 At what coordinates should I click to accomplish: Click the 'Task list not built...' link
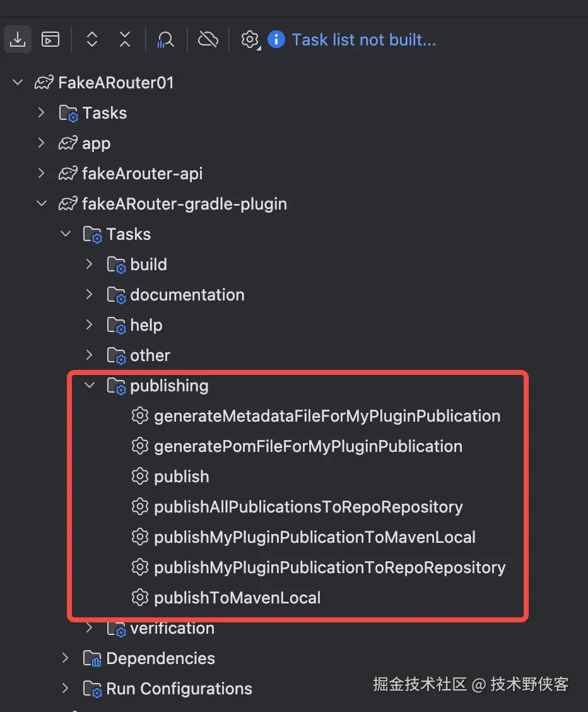click(x=363, y=40)
